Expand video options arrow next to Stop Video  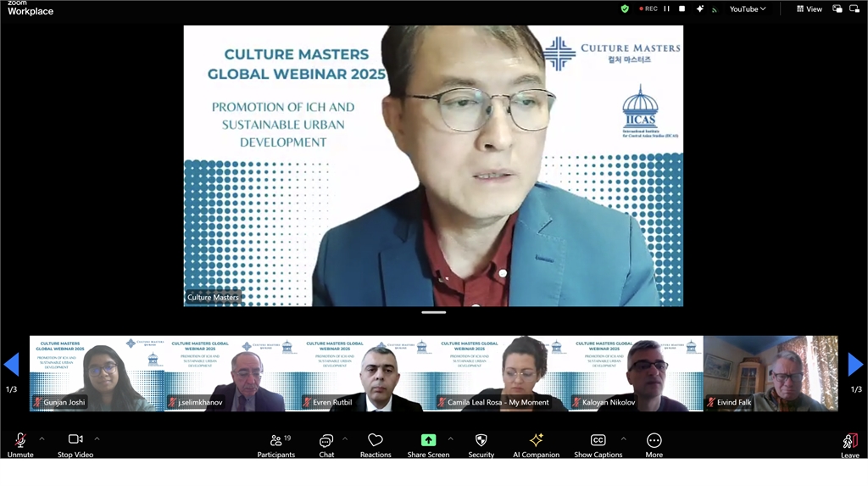[97, 439]
